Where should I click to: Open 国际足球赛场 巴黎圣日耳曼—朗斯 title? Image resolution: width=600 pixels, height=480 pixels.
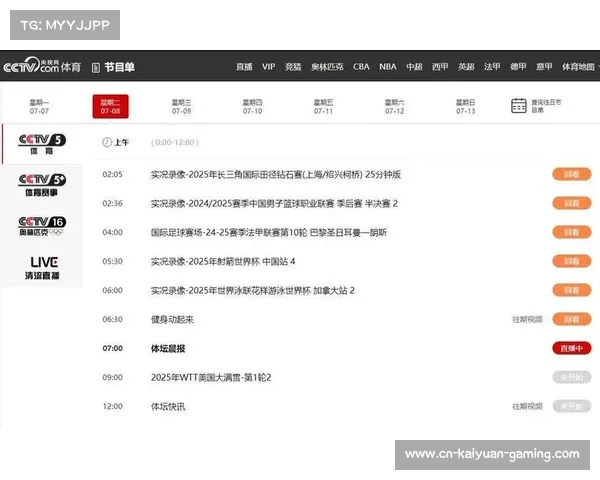(x=269, y=232)
